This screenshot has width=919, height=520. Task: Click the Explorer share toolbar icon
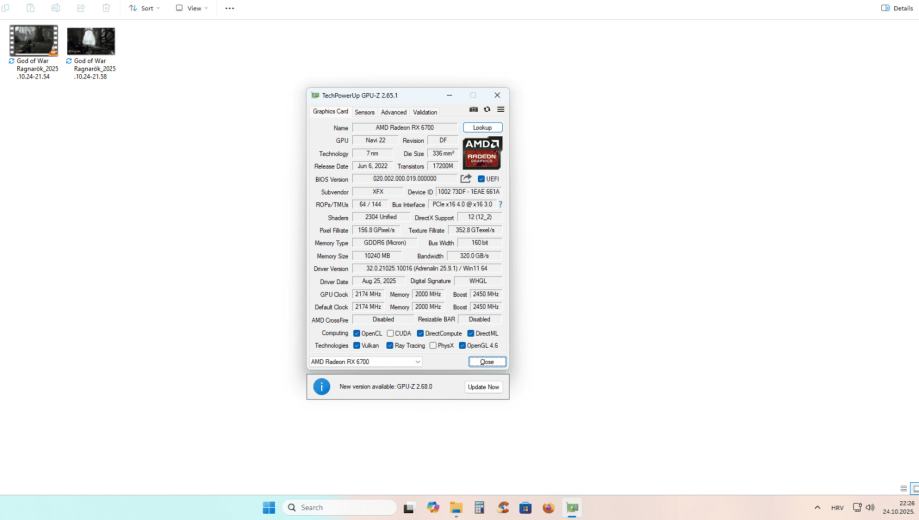point(81,8)
